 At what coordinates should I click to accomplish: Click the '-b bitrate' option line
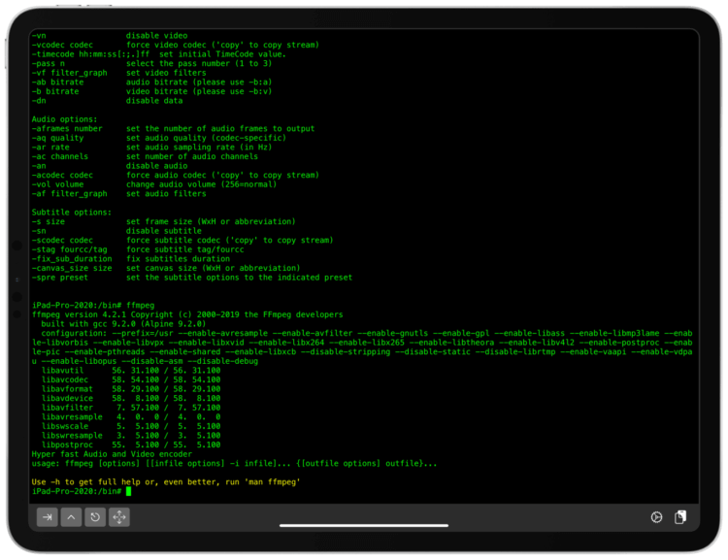pos(151,91)
